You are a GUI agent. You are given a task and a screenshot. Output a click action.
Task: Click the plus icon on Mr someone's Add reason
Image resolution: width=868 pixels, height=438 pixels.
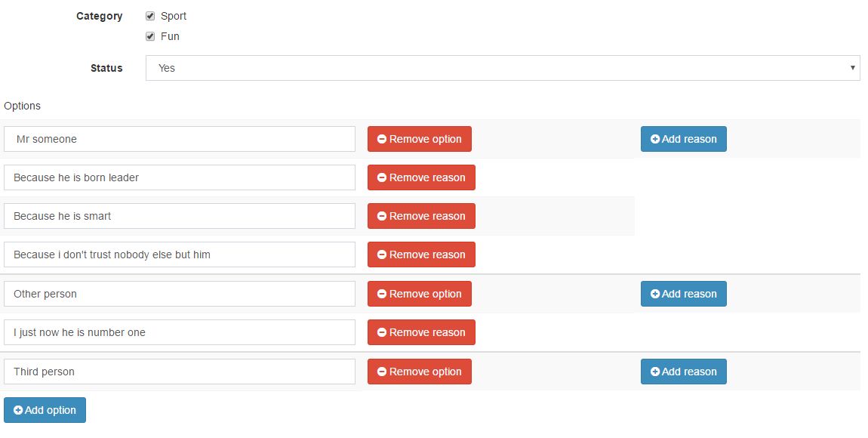pyautogui.click(x=655, y=139)
